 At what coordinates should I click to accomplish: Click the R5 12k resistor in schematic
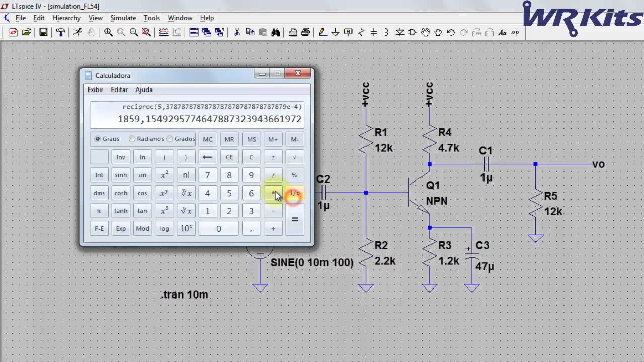[x=536, y=204]
